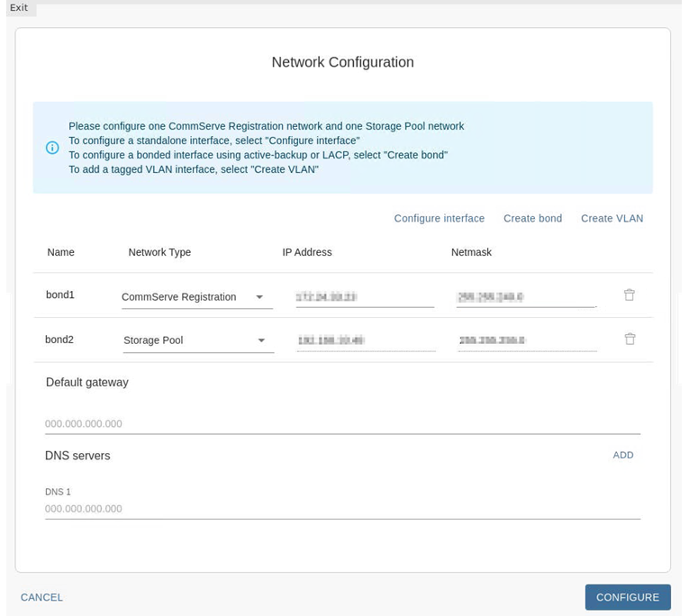Screen dimensions: 689x616
Task: Open the Exit menu item
Action: point(19,8)
